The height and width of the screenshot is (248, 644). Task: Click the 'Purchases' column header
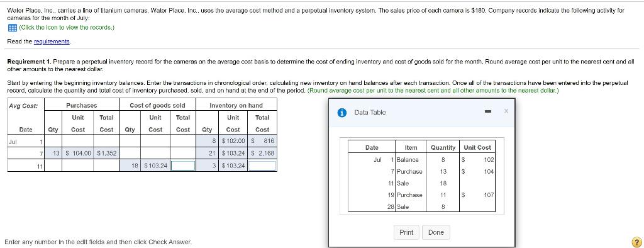82,105
